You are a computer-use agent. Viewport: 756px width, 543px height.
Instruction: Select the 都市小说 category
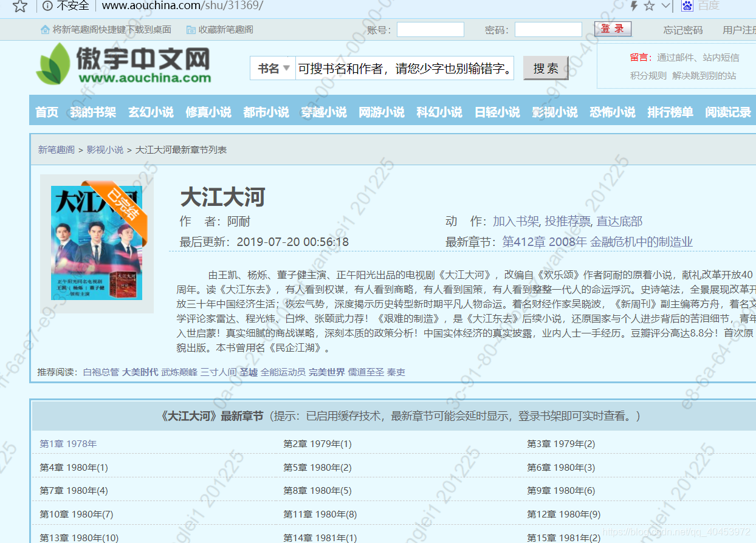(x=266, y=112)
